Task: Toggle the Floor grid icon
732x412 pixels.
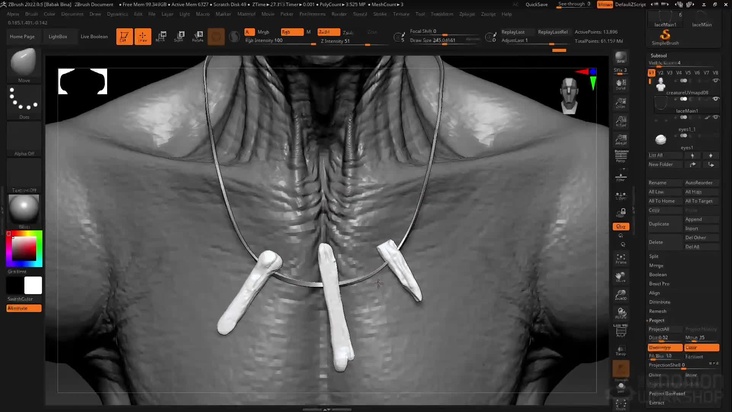Action: coord(620,177)
